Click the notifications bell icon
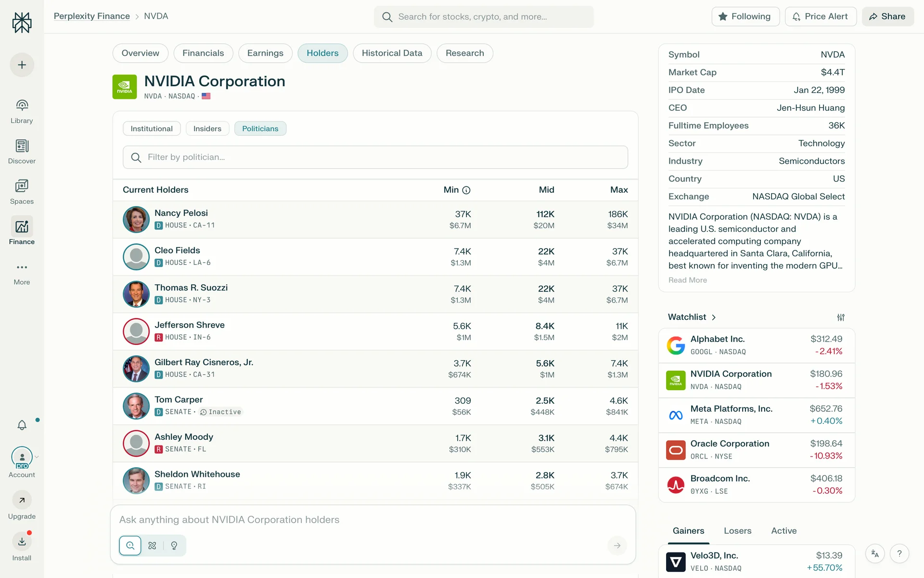Viewport: 924px width, 578px height. pyautogui.click(x=22, y=425)
